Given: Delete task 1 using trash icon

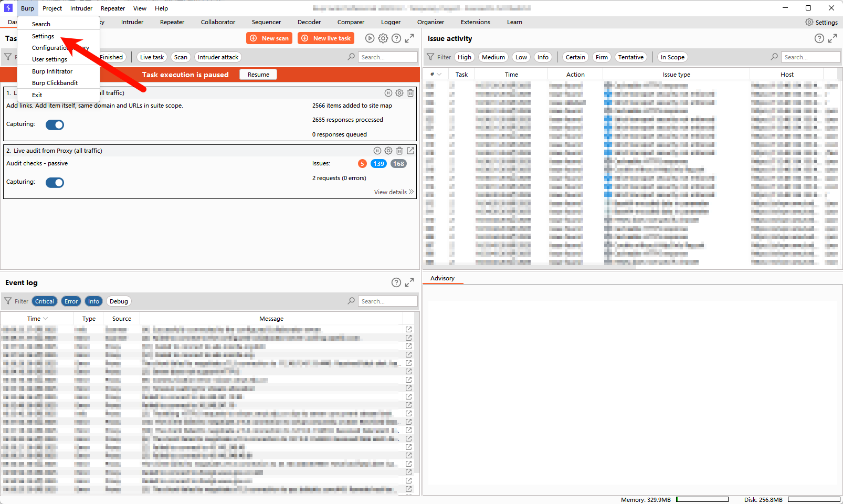Looking at the screenshot, I should point(410,93).
